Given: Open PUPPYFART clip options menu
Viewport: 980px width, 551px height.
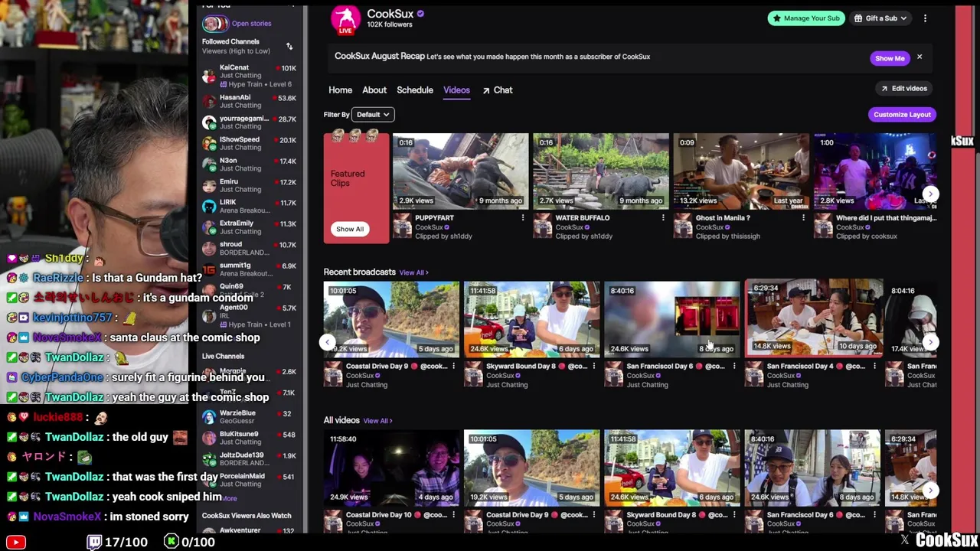Looking at the screenshot, I should tap(523, 218).
